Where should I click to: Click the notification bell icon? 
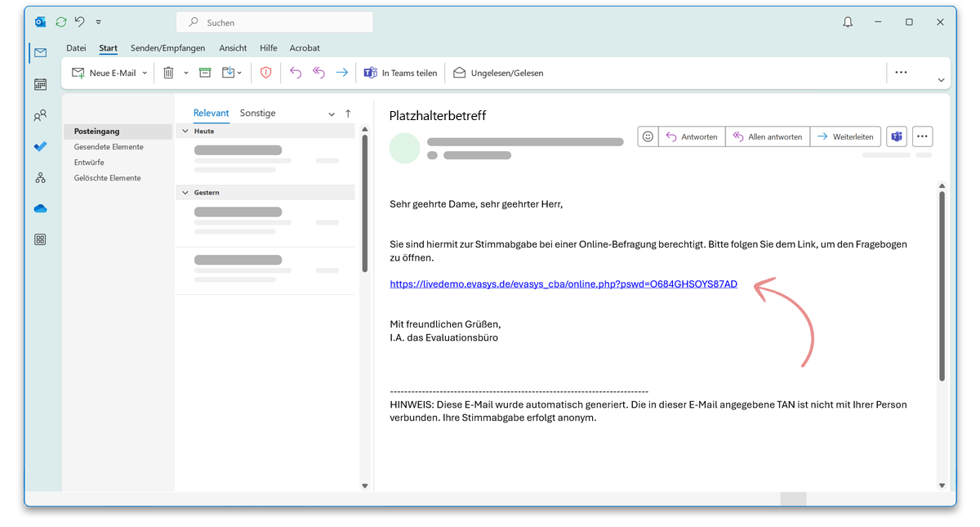[848, 22]
